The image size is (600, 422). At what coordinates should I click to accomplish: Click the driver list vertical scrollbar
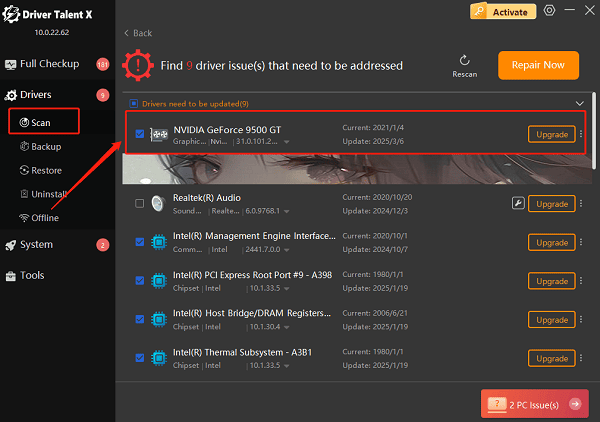point(594,130)
